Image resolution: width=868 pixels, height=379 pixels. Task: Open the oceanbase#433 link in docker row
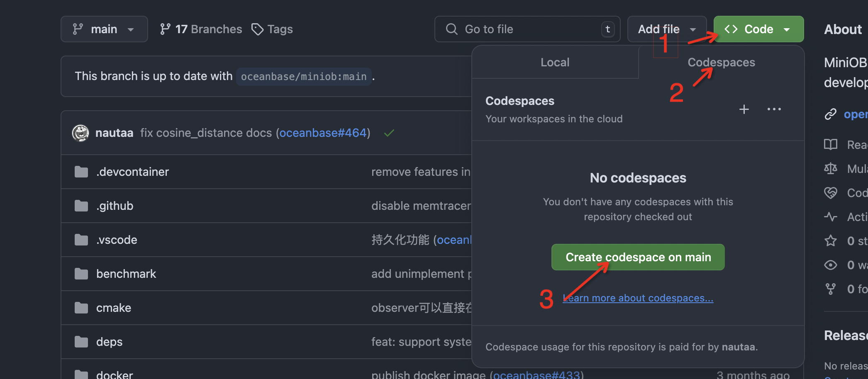click(536, 374)
